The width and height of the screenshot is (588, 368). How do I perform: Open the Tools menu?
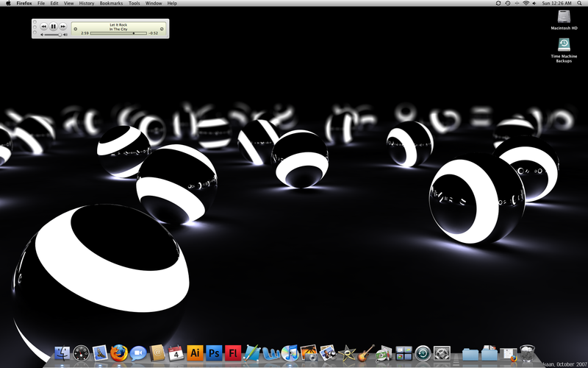[x=135, y=3]
